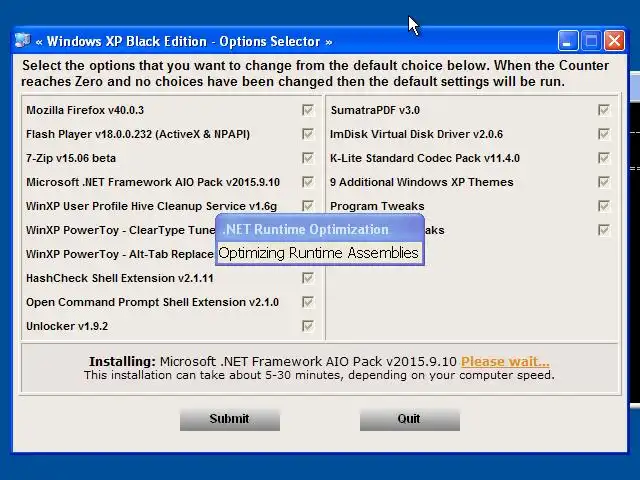Viewport: 640px width, 480px height.
Task: Click 'HashCheck Shell Extension v2.1.11' label
Action: click(120, 278)
